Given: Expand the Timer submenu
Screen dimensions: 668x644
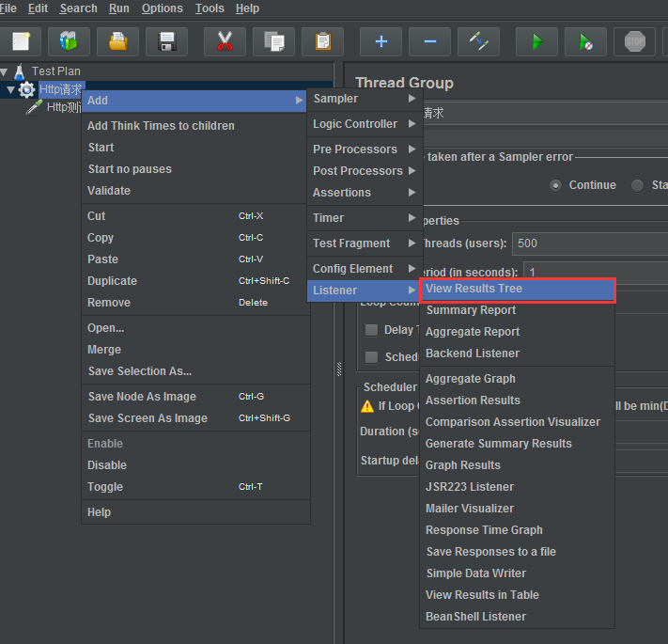Looking at the screenshot, I should click(x=365, y=218).
